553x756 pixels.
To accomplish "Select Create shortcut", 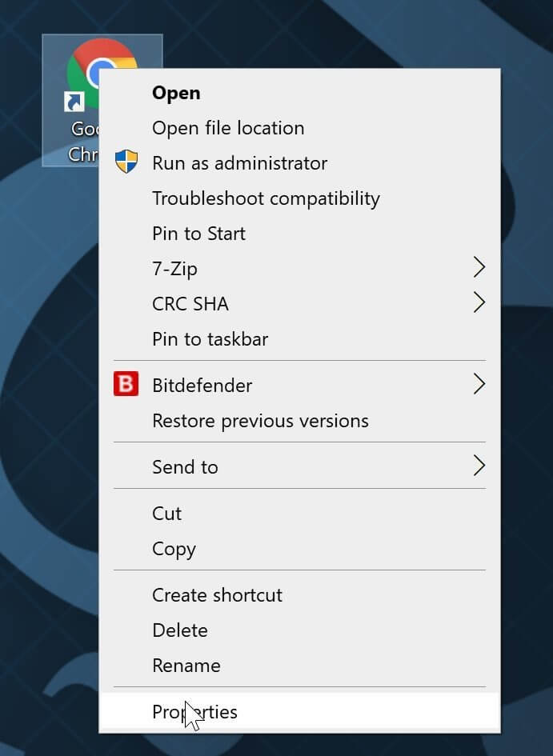I will (217, 595).
